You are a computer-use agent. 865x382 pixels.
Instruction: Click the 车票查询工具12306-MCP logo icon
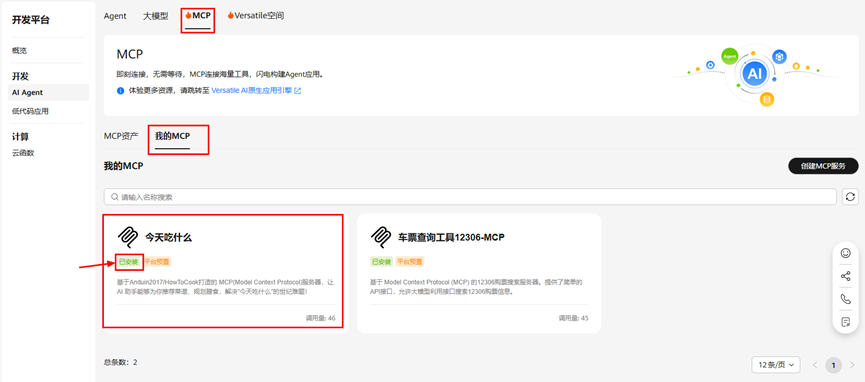click(x=382, y=237)
